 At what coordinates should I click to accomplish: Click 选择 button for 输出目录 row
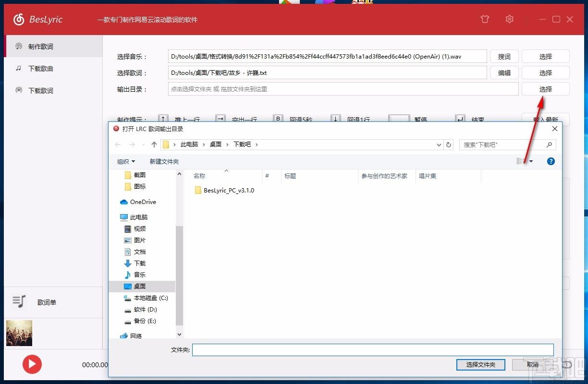coord(546,89)
